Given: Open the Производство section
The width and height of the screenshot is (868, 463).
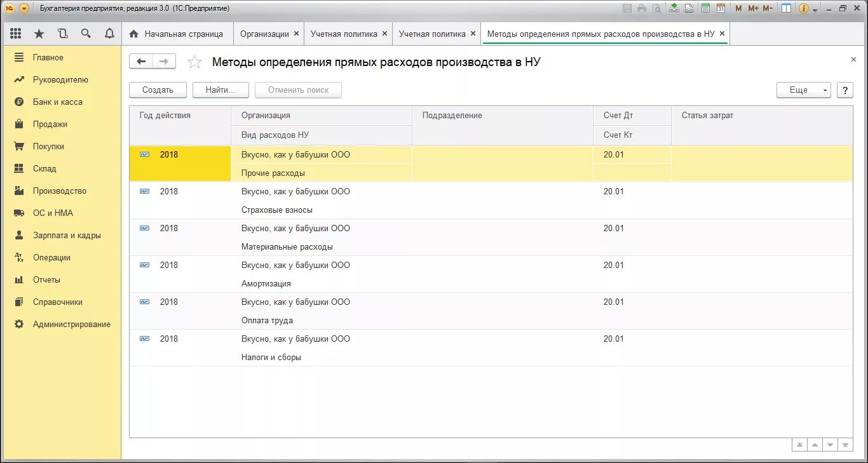Looking at the screenshot, I should coord(61,191).
